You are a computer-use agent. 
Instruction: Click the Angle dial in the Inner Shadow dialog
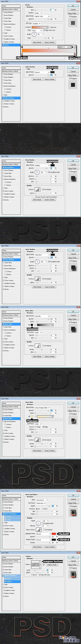[37, 262]
